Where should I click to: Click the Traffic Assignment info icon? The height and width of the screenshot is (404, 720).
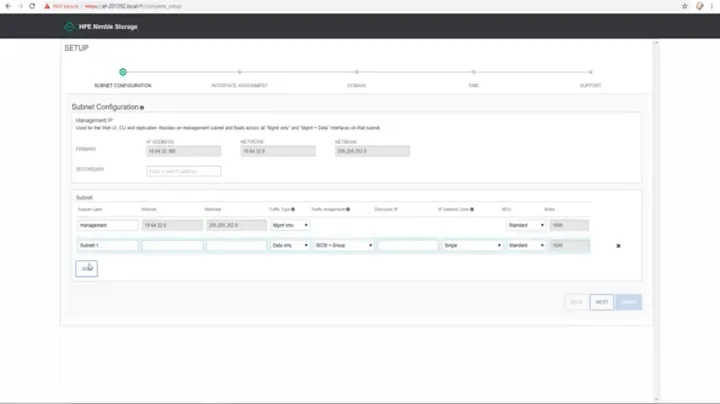[348, 209]
